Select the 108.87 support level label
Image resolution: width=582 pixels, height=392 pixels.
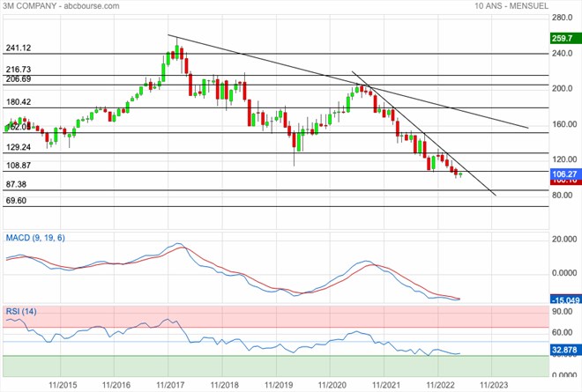(x=19, y=166)
